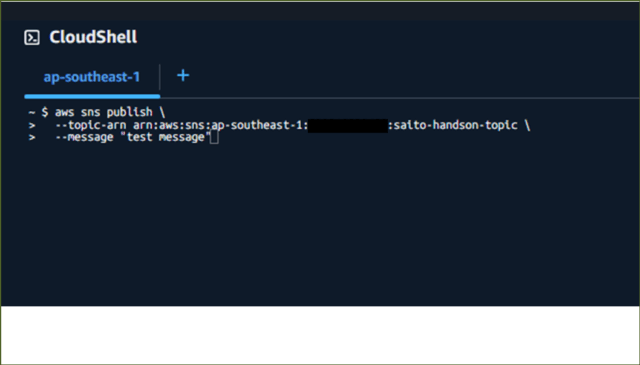Click the "~ $" shell prompt
The height and width of the screenshot is (365, 640).
tap(38, 112)
